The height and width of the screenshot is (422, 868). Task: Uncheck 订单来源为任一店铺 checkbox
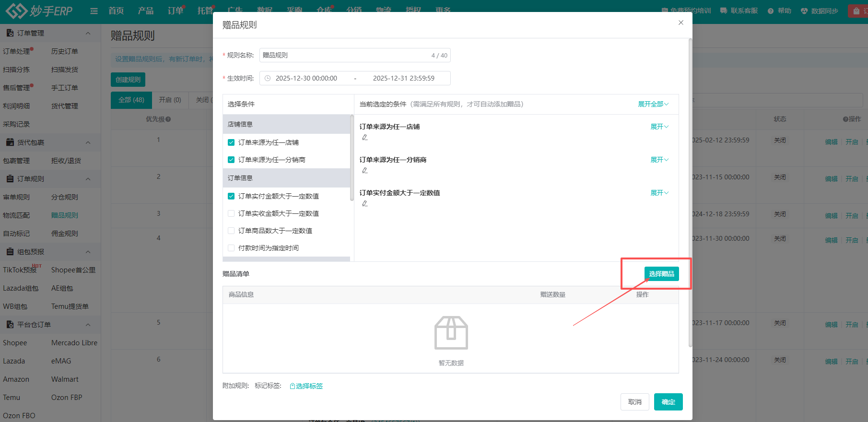tap(231, 142)
